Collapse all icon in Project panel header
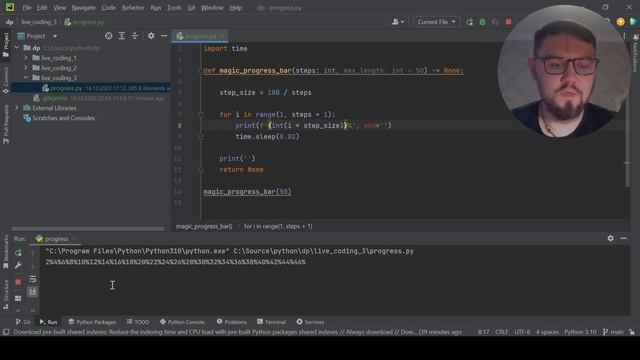Screen dimensions: 640x360 click(135, 36)
